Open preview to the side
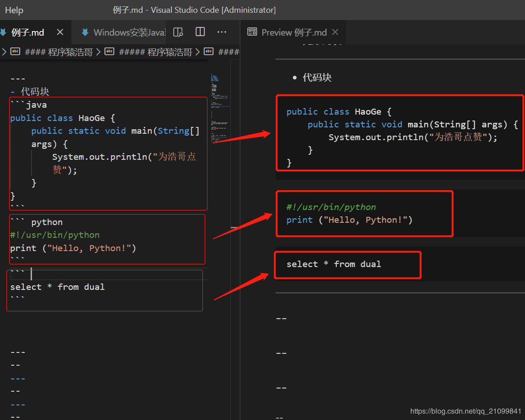Viewport: 525px width, 420px height. tap(178, 32)
